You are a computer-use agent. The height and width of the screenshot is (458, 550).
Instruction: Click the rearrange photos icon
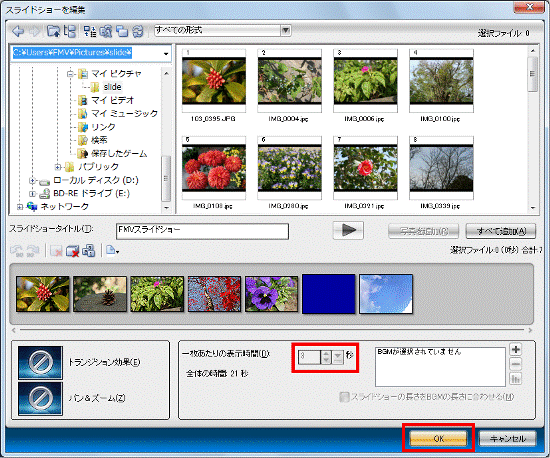pos(88,251)
